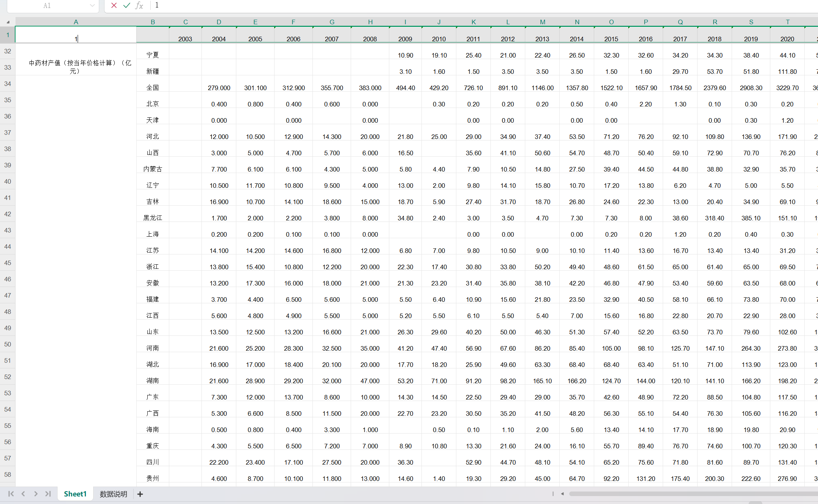The image size is (818, 504).
Task: Click the horizontal scroll left arrow
Action: click(562, 494)
